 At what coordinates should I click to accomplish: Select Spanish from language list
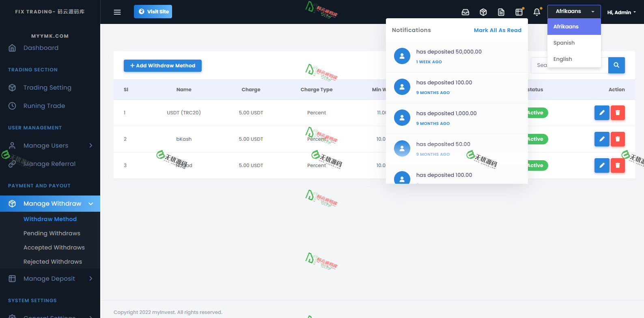[564, 43]
